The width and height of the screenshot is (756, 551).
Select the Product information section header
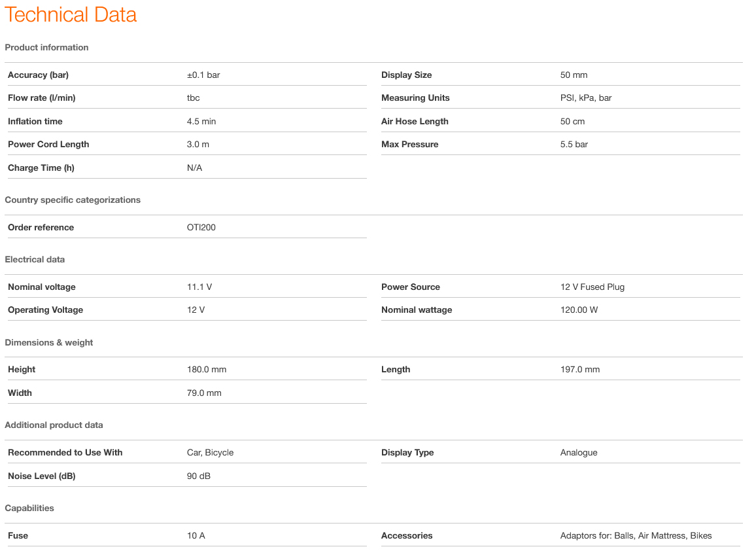[x=46, y=48]
